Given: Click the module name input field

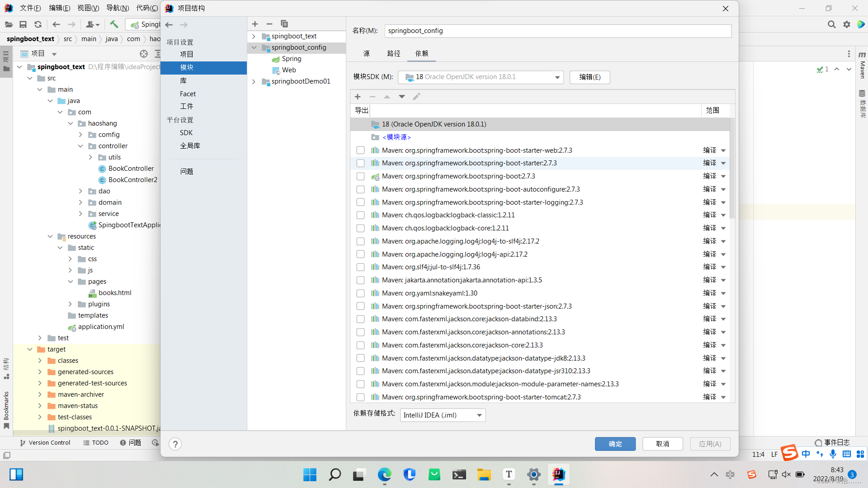Looking at the screenshot, I should coord(558,31).
